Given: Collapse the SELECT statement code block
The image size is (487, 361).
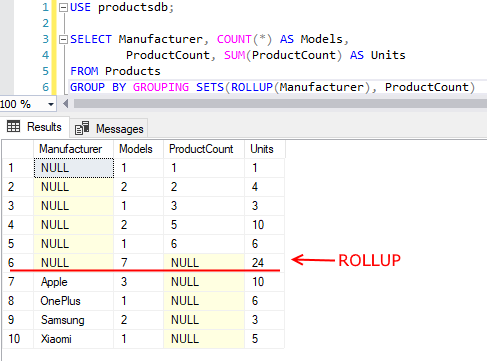Looking at the screenshot, I should 63,40.
